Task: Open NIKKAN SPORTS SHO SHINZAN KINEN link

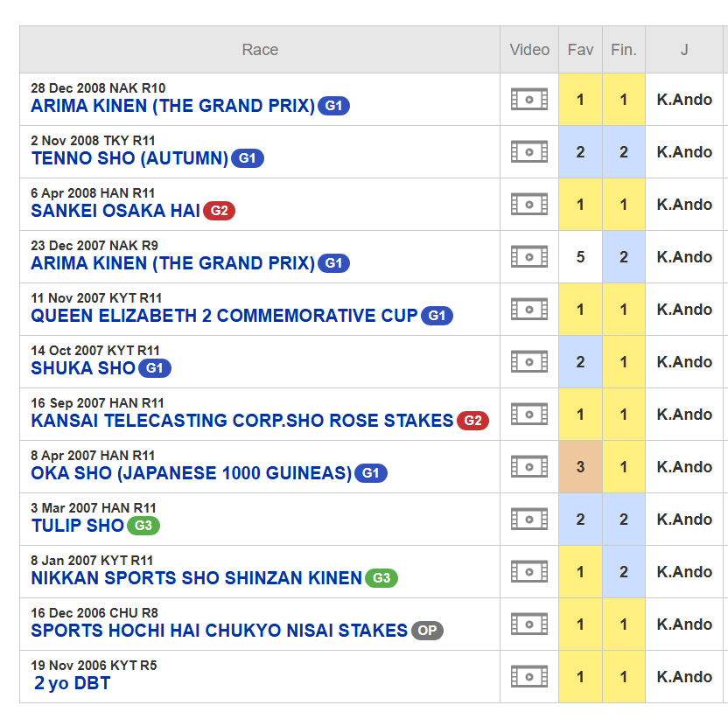Action: coord(196,578)
